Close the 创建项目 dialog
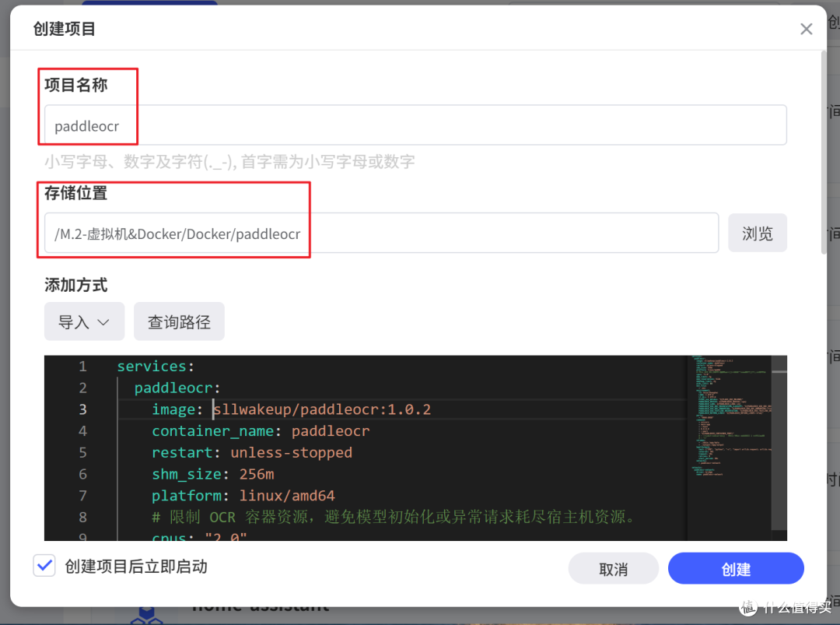Viewport: 840px width, 625px height. [x=806, y=29]
